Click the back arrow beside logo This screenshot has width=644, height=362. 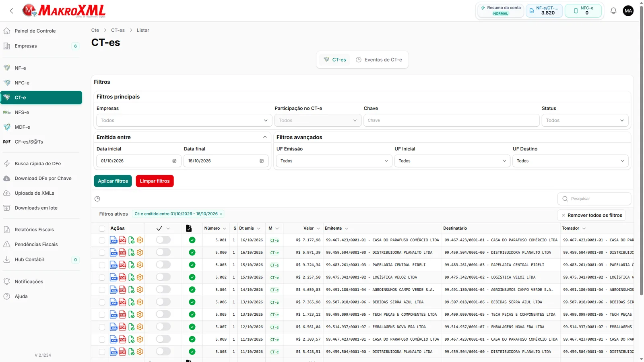coord(11,11)
